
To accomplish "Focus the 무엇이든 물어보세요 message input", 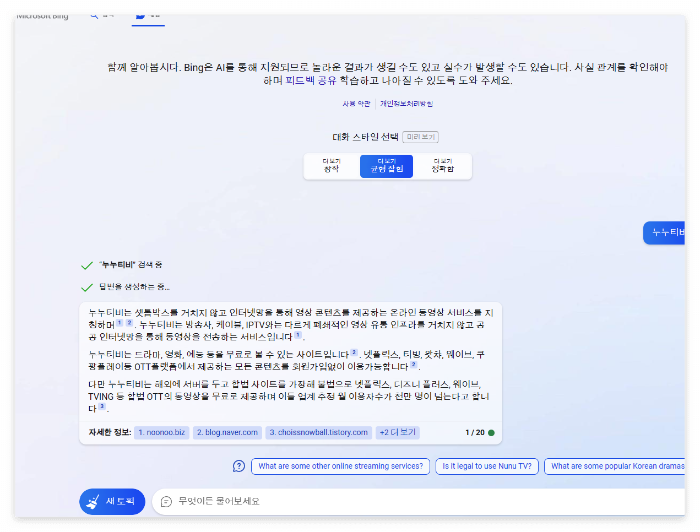I will coord(419,501).
